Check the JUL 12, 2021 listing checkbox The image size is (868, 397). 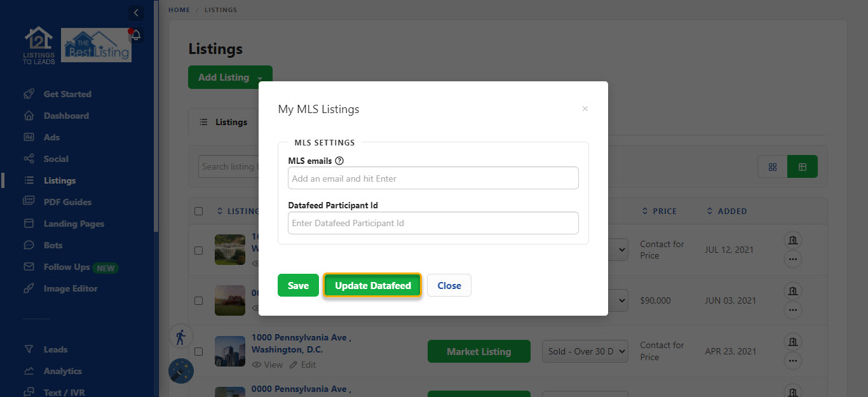(x=198, y=250)
